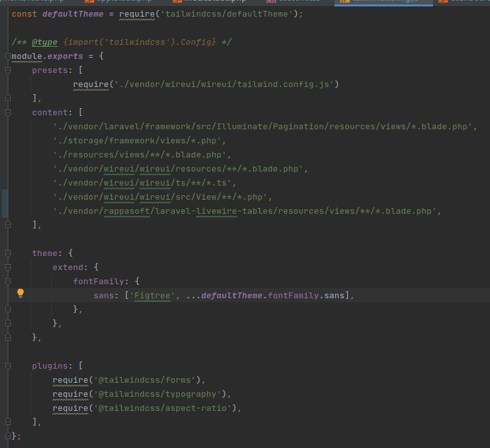Click the rappasoft laravel-livewire-tables path
The width and height of the screenshot is (490, 448).
point(245,211)
